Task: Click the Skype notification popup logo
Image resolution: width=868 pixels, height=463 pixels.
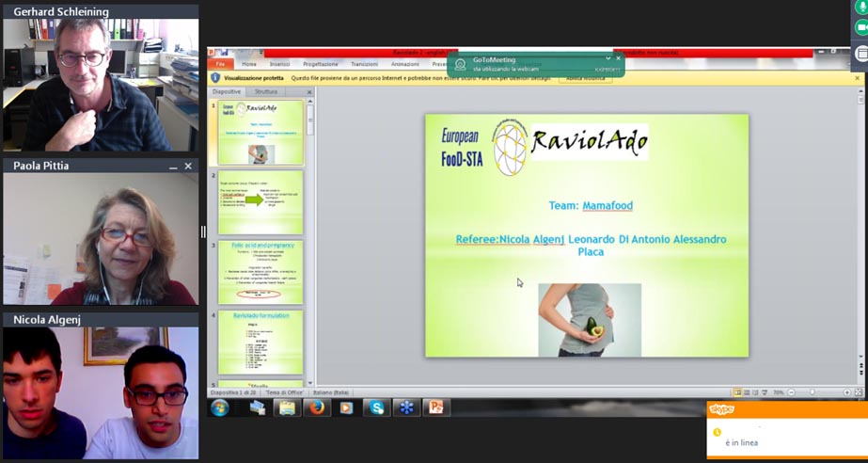Action: pyautogui.click(x=722, y=410)
